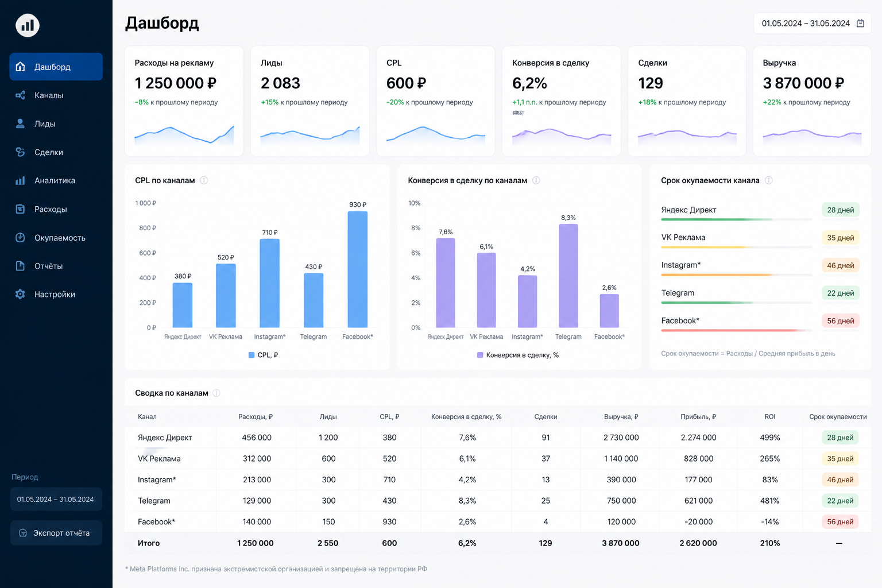The height and width of the screenshot is (588, 882).
Task: Open the Отчёты page
Action: coord(56,266)
